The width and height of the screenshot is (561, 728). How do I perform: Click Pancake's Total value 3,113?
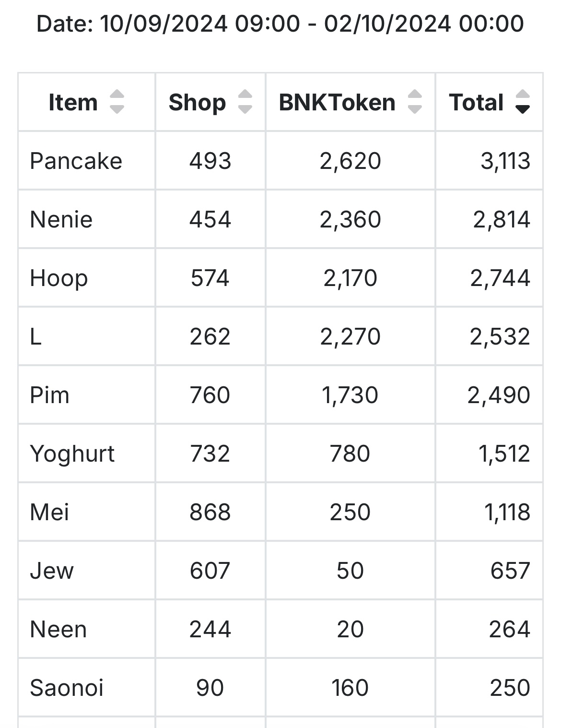[505, 161]
